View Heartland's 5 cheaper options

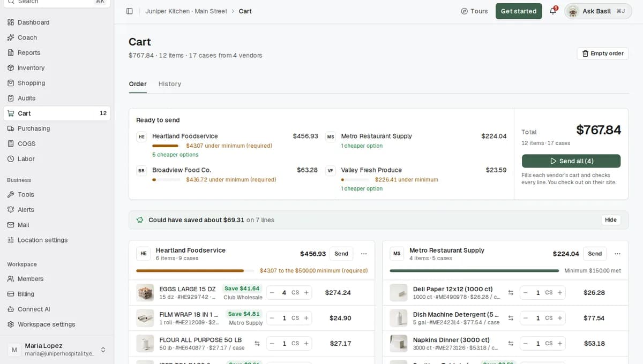175,155
